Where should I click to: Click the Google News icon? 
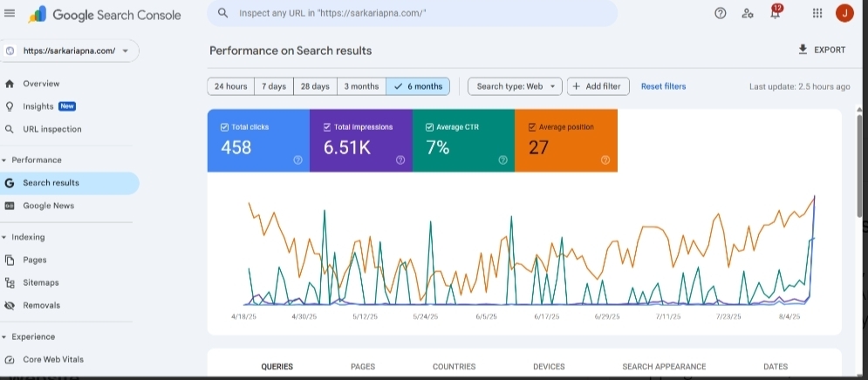pyautogui.click(x=9, y=206)
